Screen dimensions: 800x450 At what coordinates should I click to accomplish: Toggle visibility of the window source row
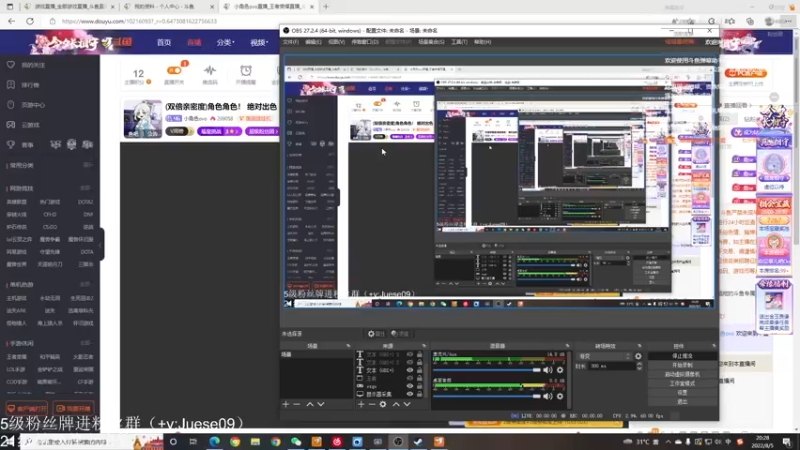(410, 378)
